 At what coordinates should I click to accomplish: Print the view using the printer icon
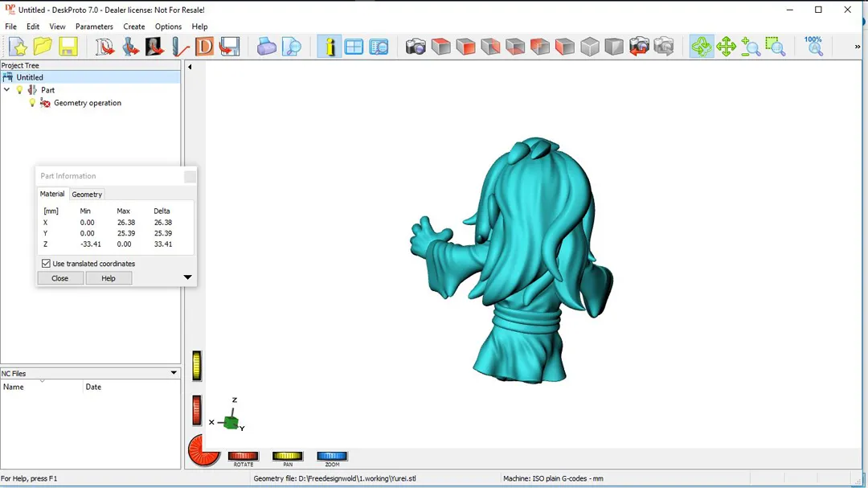[266, 47]
